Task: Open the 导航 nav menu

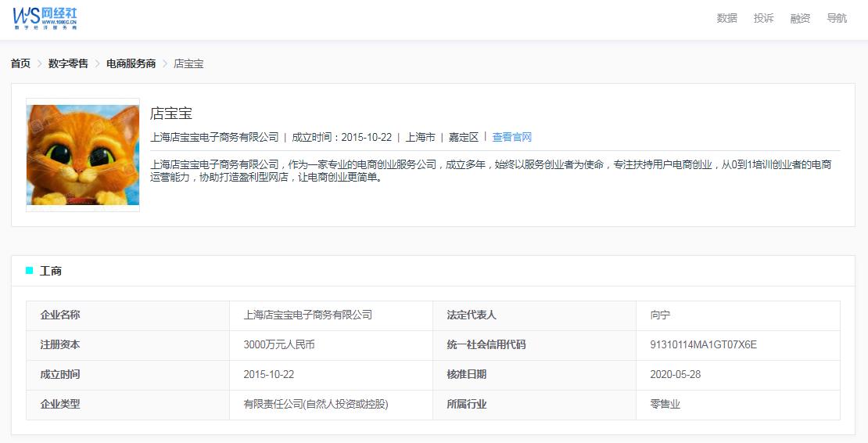Action: [837, 18]
